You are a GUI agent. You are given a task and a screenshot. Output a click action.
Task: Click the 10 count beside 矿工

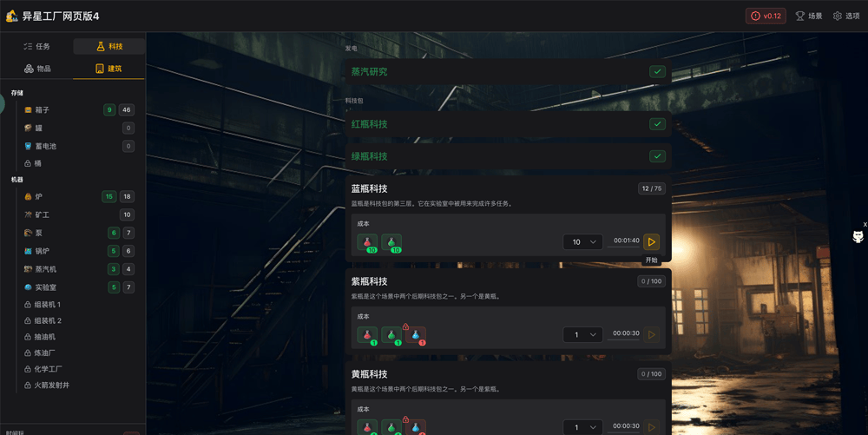pyautogui.click(x=128, y=214)
